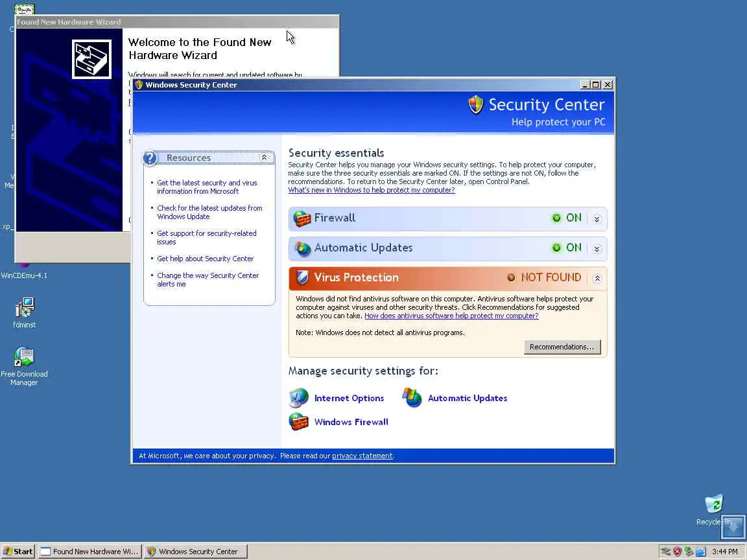Screen dimensions: 747x560
Task: Open 'Get support for security-related issues' link
Action: 207,237
